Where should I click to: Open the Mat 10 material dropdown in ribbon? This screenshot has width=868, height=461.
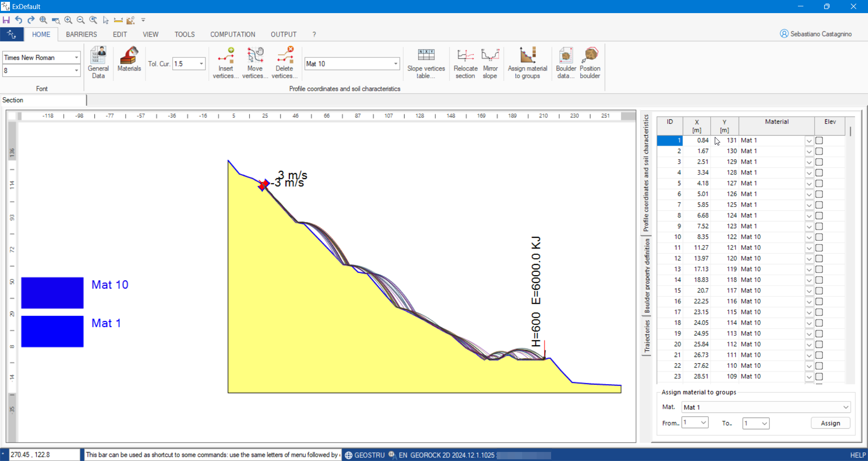pyautogui.click(x=396, y=64)
